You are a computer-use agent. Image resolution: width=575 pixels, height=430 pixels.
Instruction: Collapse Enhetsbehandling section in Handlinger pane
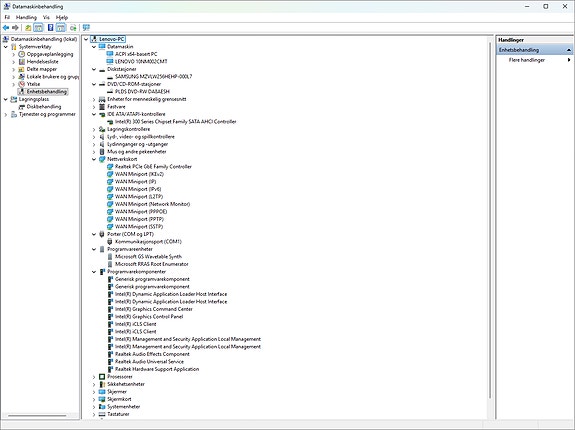pyautogui.click(x=568, y=50)
